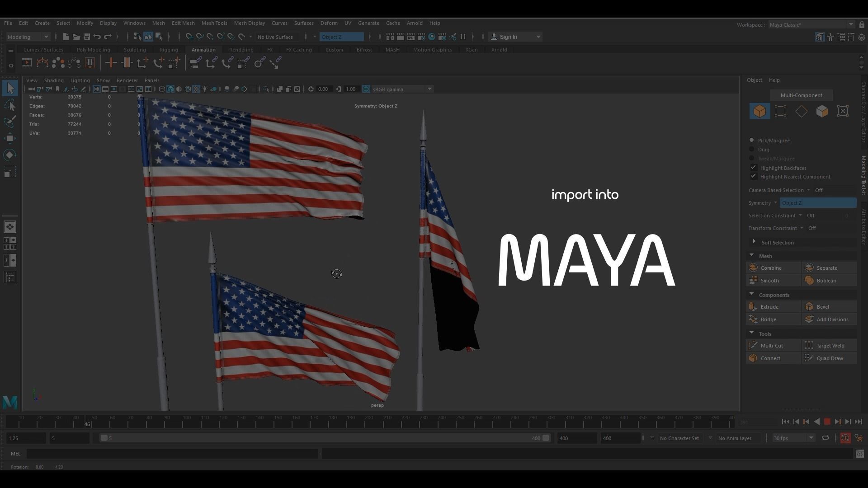Toggle Highlight Nearest Component checkbox
This screenshot has height=488, width=868.
(x=754, y=176)
